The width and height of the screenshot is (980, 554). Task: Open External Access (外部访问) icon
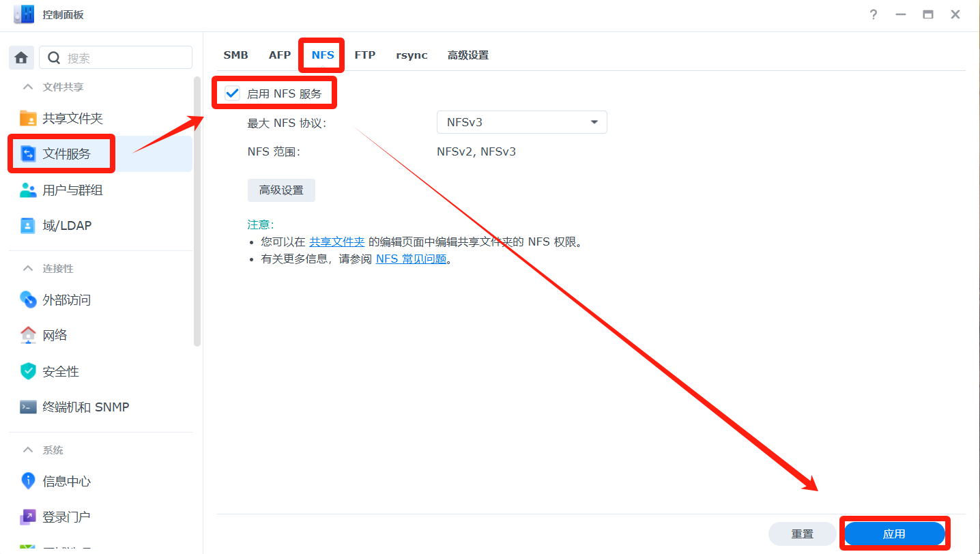click(x=28, y=300)
